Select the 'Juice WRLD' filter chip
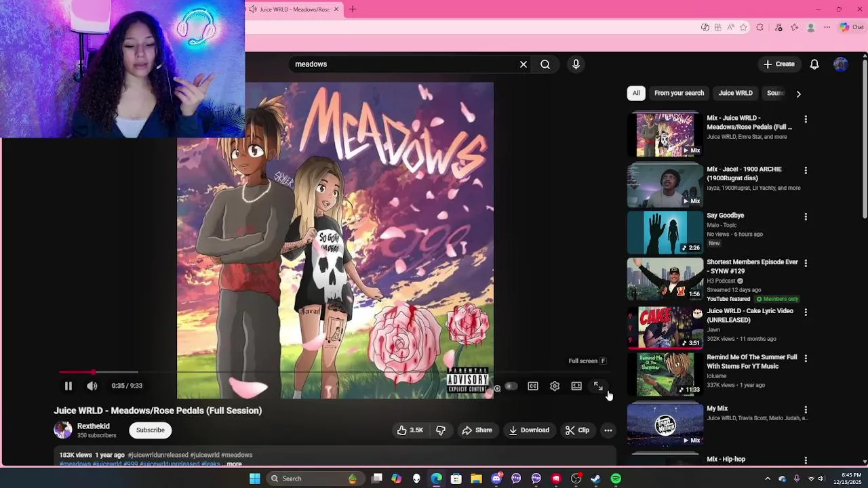868x488 pixels. coord(736,93)
